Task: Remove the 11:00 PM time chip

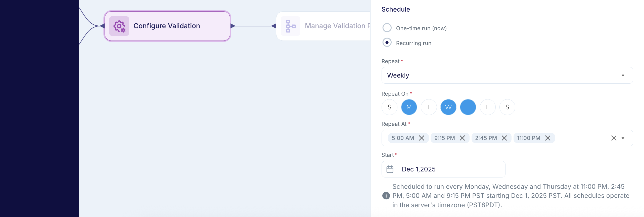Action: point(548,138)
